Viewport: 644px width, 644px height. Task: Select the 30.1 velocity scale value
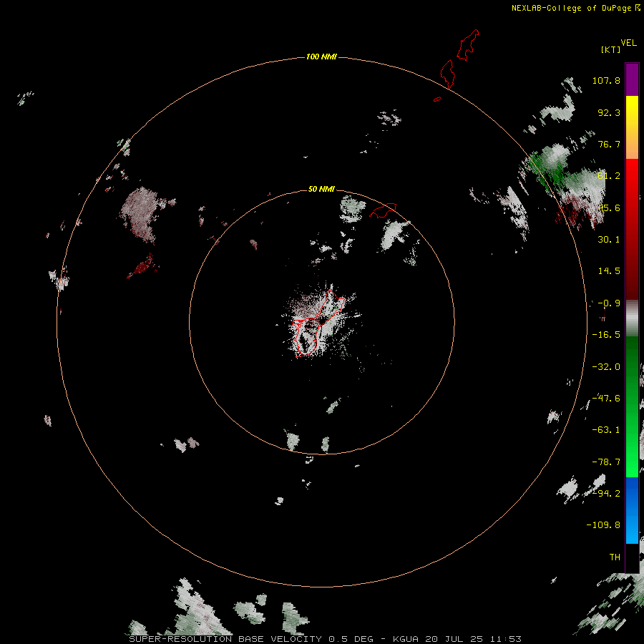pos(609,240)
